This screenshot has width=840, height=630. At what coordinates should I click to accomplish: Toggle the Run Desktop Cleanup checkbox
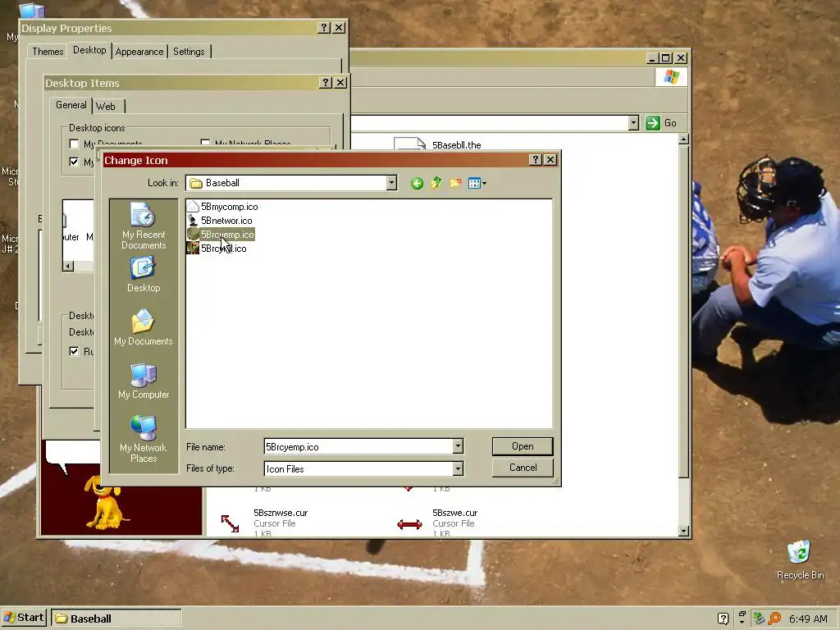74,351
